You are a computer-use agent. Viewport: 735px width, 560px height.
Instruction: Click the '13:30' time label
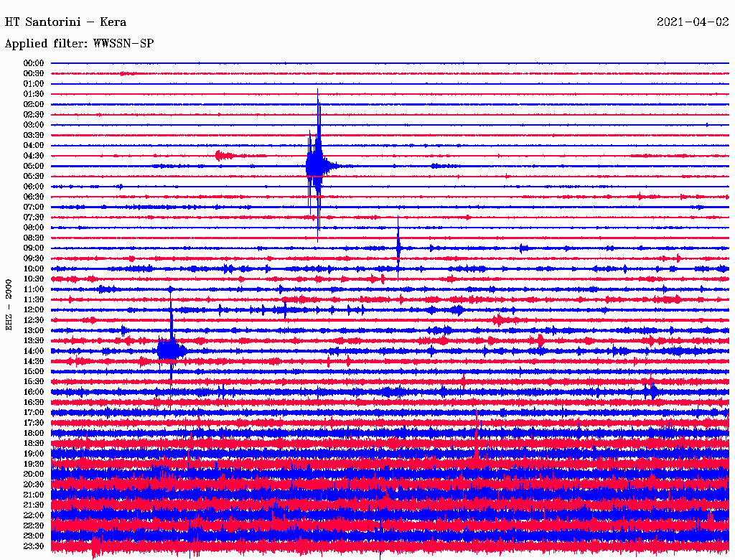[33, 340]
